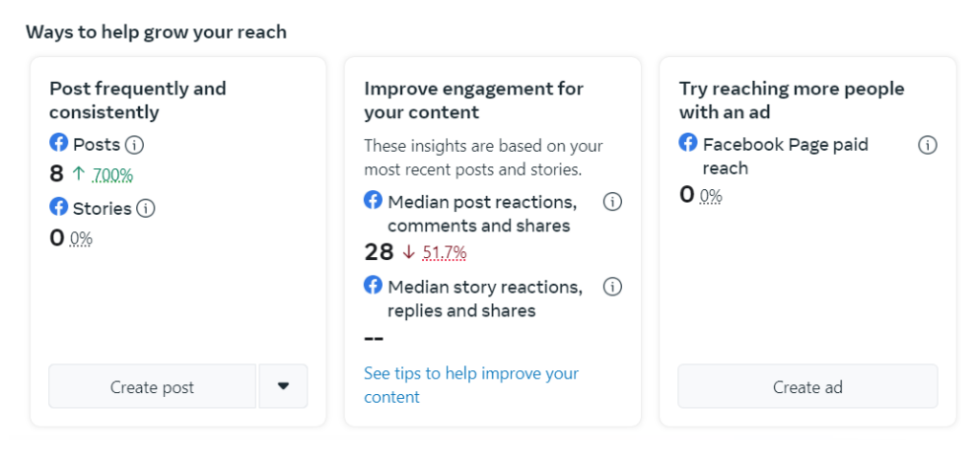The height and width of the screenshot is (466, 980).
Task: Click the 0% value under paid reach
Action: pos(711,196)
